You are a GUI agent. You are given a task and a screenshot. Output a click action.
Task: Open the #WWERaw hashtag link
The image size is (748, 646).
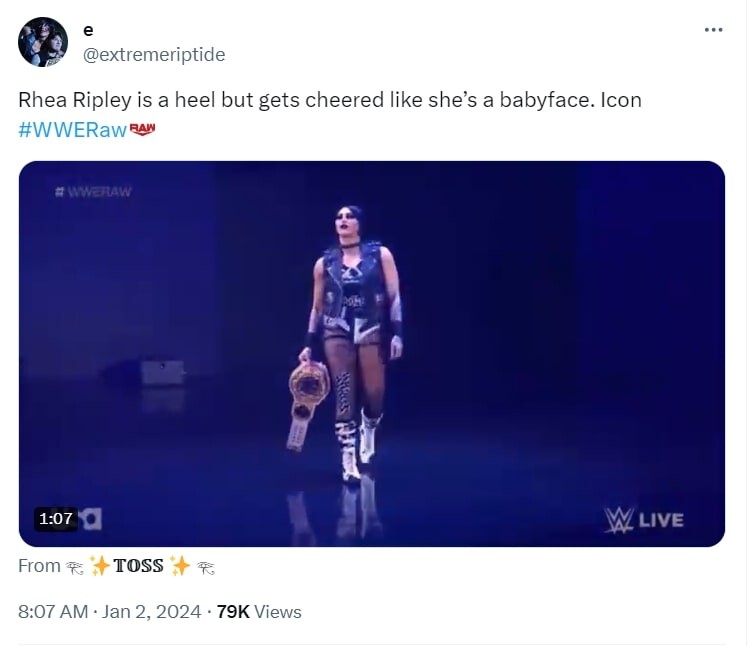73,130
